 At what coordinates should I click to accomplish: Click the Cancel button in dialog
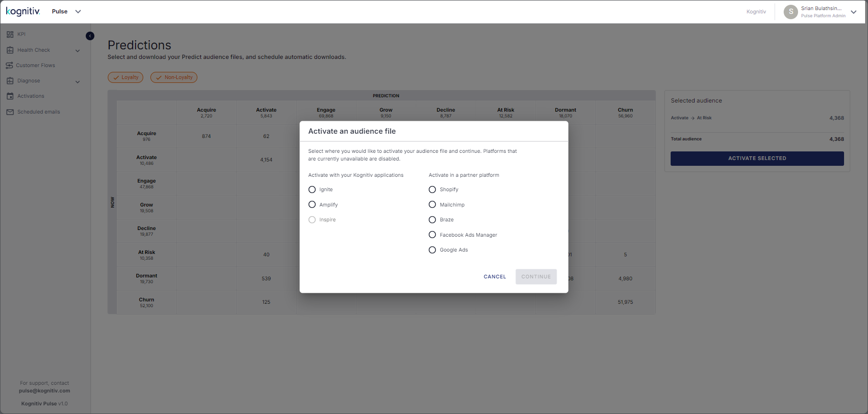(495, 276)
